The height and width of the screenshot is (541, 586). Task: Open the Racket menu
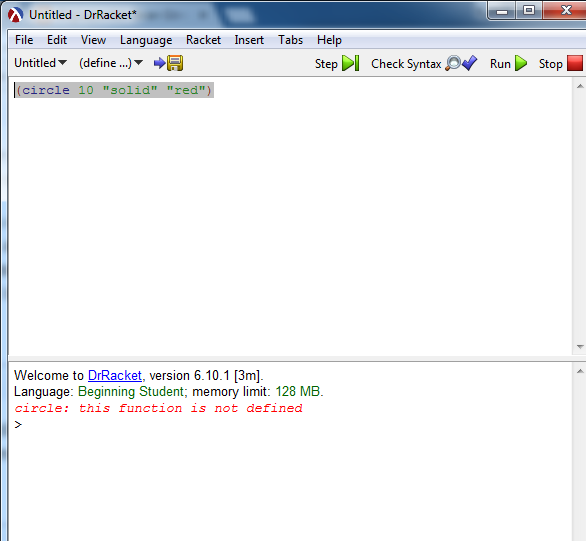point(203,40)
